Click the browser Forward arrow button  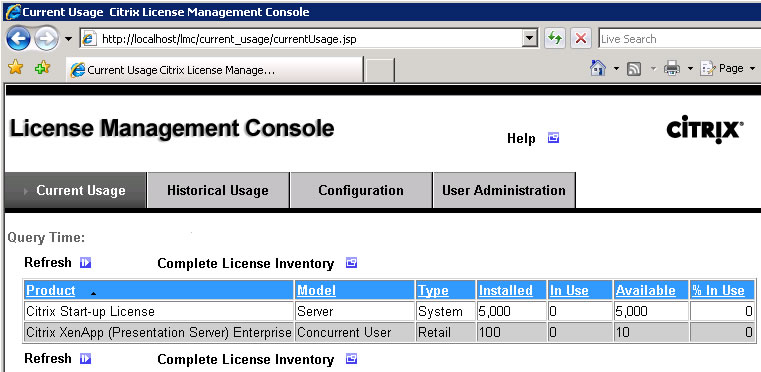[x=47, y=39]
